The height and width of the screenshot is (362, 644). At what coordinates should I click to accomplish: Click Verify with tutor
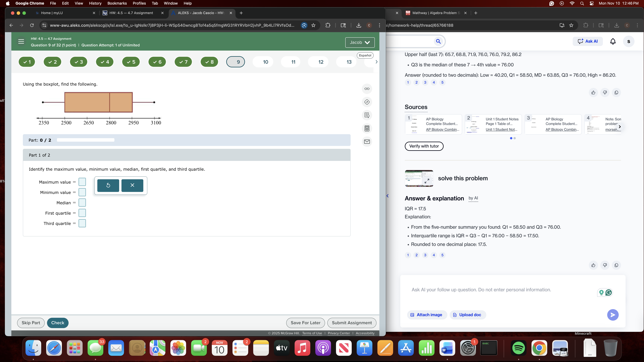coord(424,146)
